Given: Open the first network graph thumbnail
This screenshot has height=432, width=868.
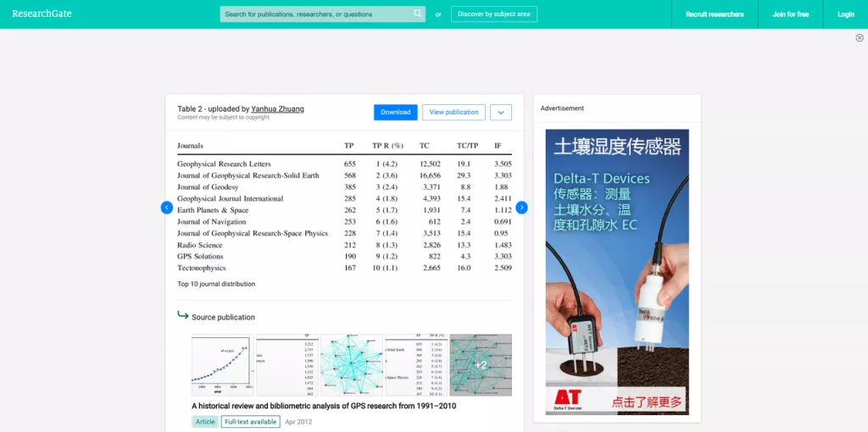Looking at the screenshot, I should pyautogui.click(x=352, y=364).
